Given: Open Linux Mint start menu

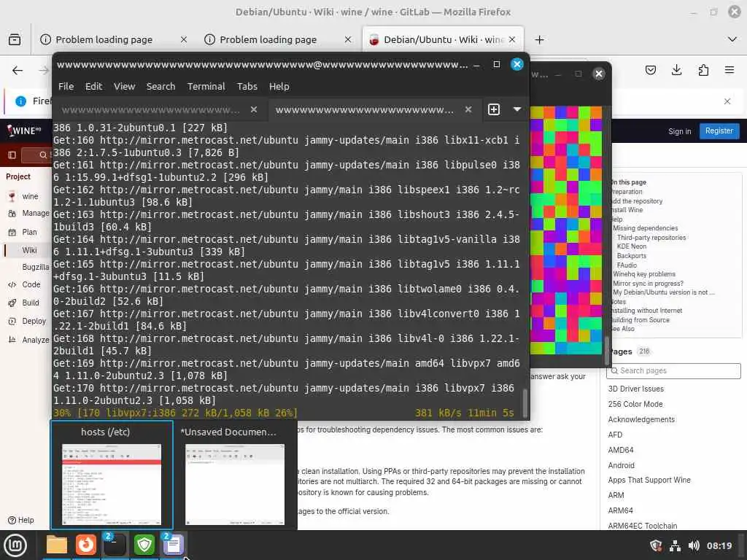Looking at the screenshot, I should pyautogui.click(x=15, y=545).
